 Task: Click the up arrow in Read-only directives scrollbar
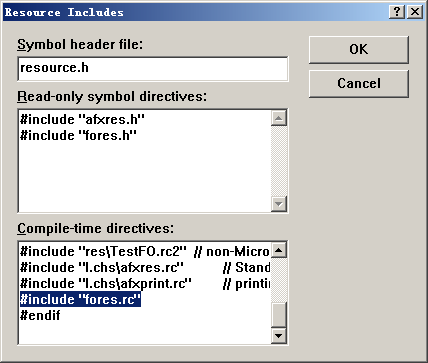[279, 118]
